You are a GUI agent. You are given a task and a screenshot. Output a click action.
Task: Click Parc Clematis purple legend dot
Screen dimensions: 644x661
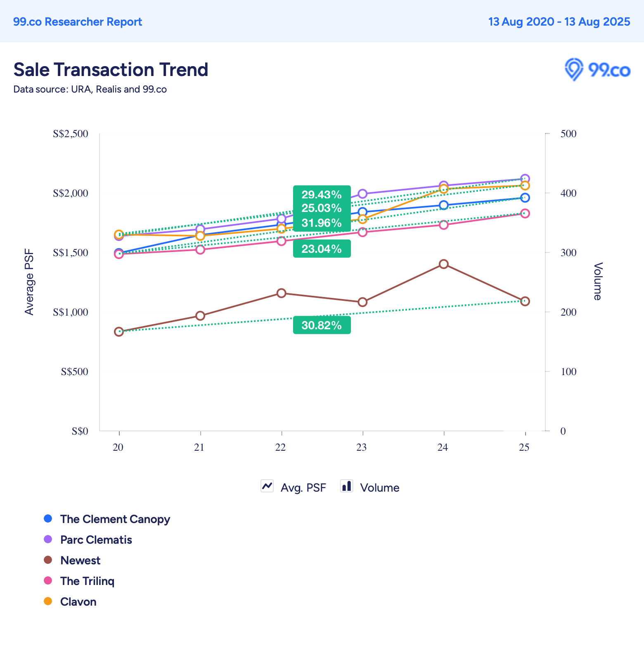[48, 539]
